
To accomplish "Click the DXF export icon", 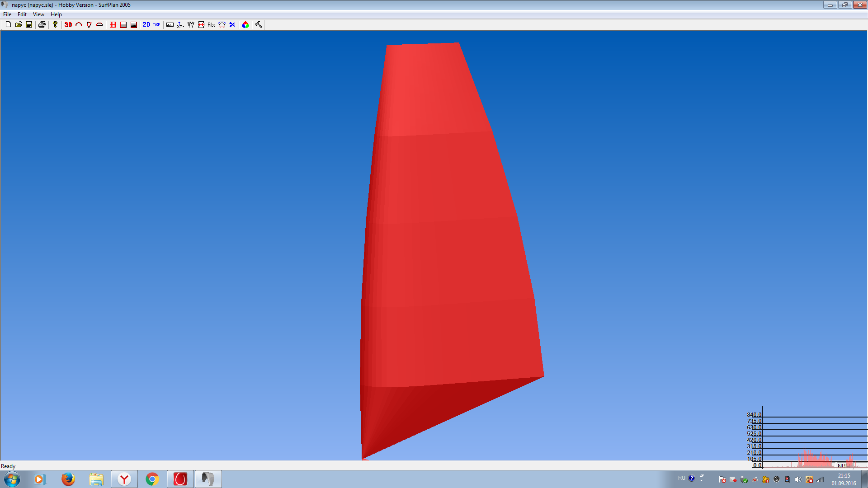I will (x=156, y=25).
